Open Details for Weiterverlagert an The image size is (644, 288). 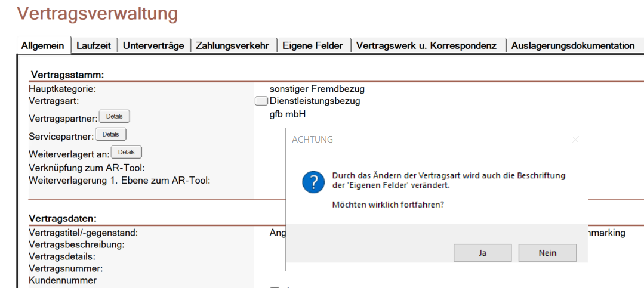[126, 152]
